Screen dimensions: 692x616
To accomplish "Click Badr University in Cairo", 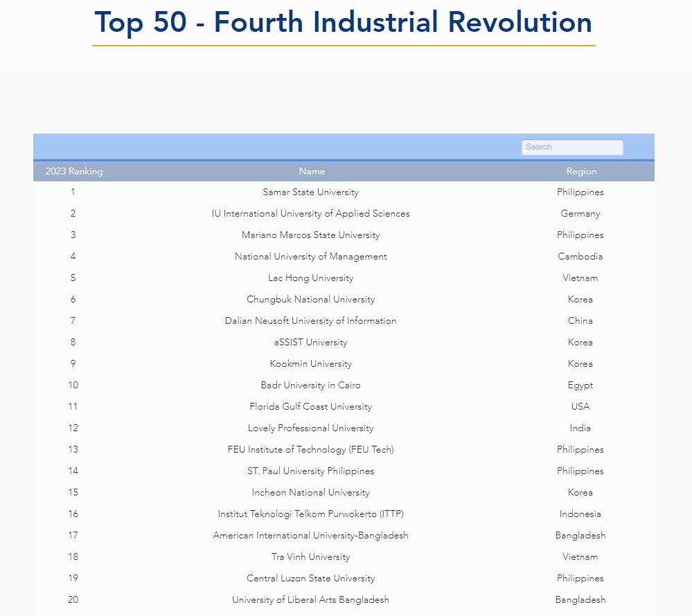I will pyautogui.click(x=310, y=386).
